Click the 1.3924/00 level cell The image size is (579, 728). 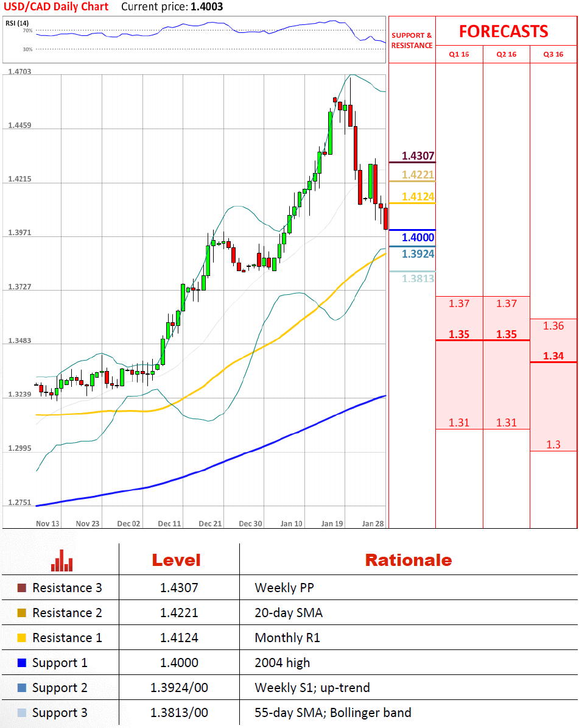pos(179,688)
